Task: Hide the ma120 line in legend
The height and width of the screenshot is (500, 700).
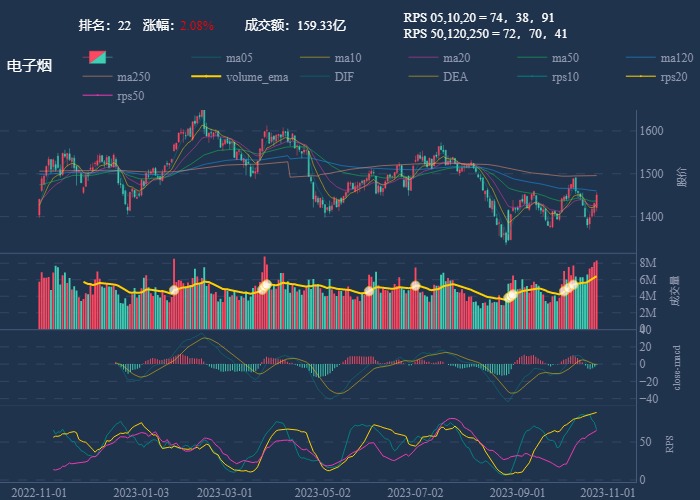Action: pos(676,58)
